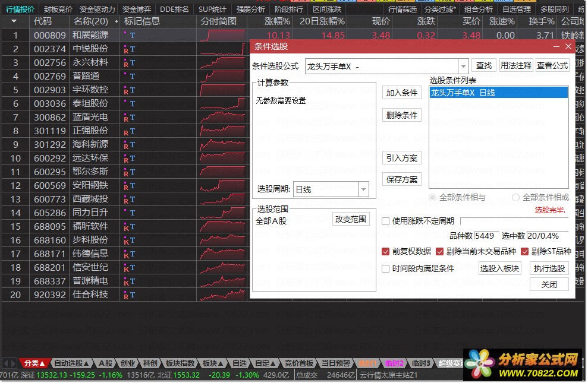Click 深证 index value 13532.13 in status bar

(52, 375)
